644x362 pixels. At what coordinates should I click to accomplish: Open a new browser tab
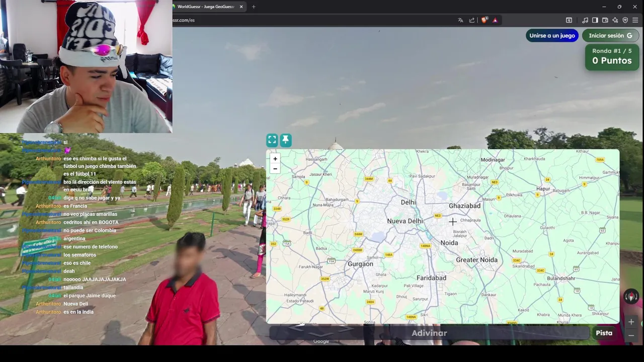tap(254, 7)
